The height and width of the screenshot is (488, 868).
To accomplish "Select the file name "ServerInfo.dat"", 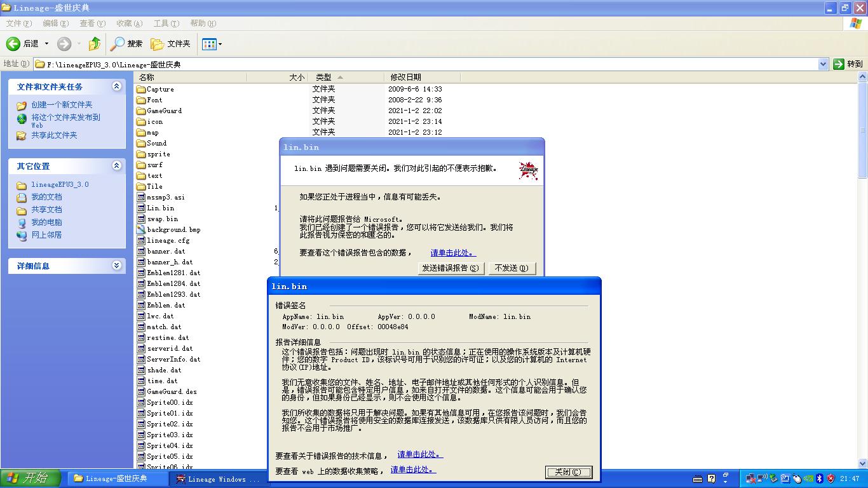I will coord(173,359).
